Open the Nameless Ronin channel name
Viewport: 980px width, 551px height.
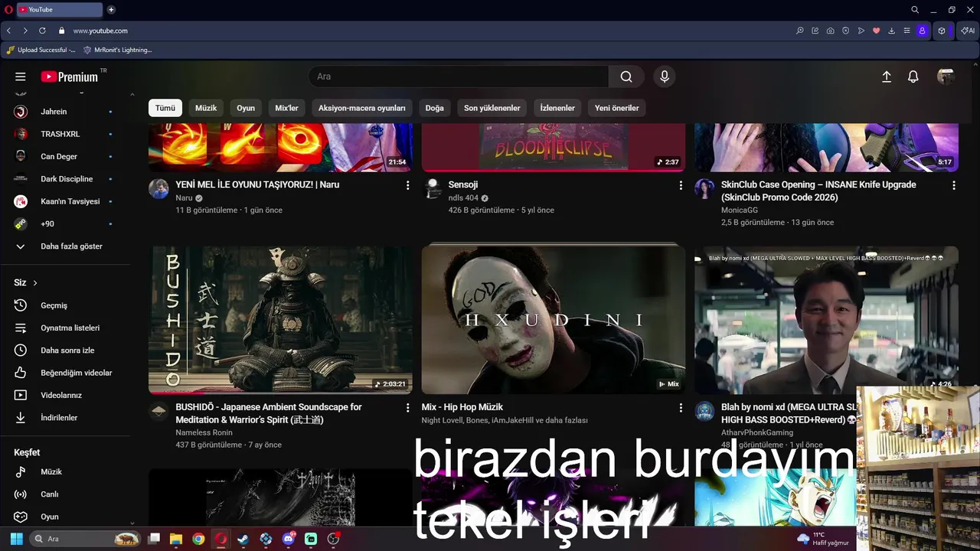tap(204, 432)
